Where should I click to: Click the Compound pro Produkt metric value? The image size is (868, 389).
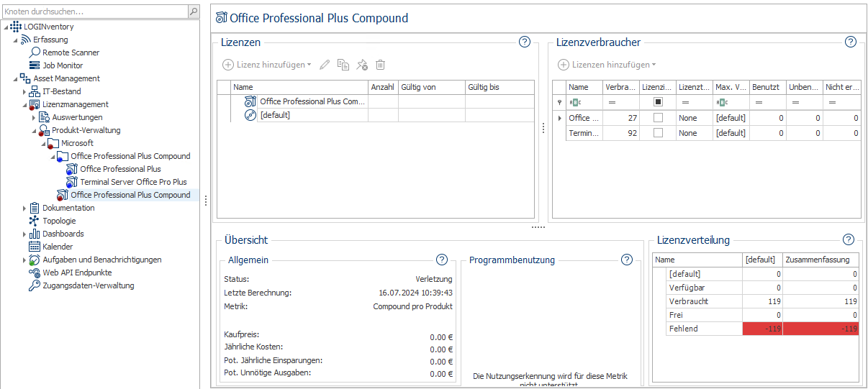413,306
